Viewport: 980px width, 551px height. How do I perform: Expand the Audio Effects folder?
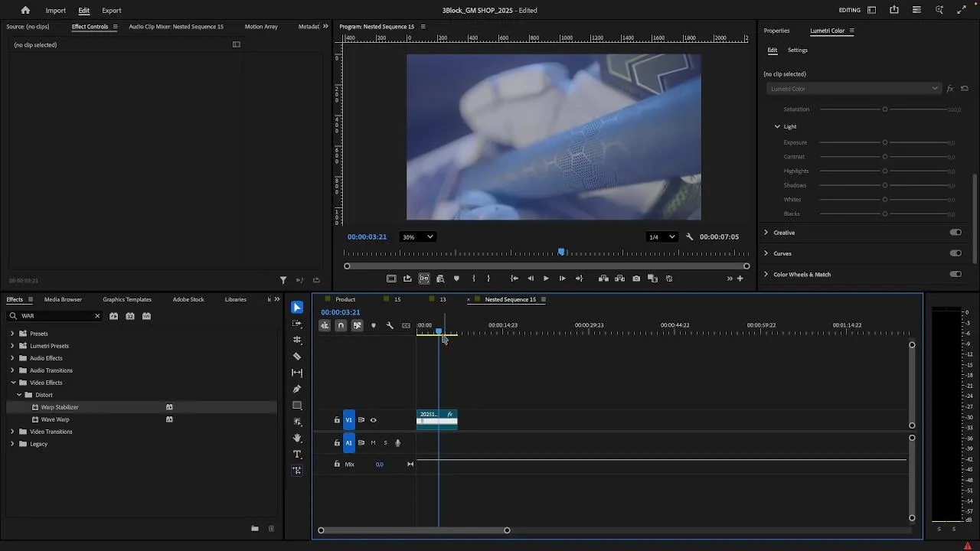pos(12,358)
